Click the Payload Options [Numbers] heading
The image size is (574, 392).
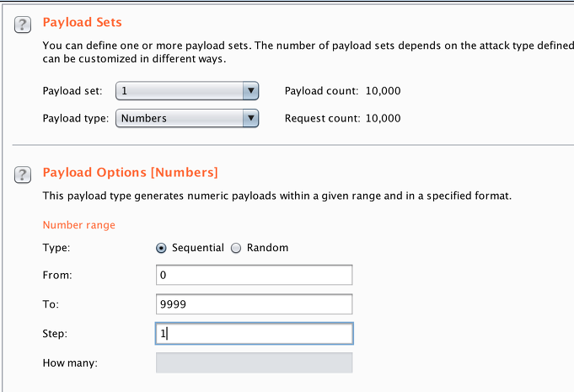point(131,172)
